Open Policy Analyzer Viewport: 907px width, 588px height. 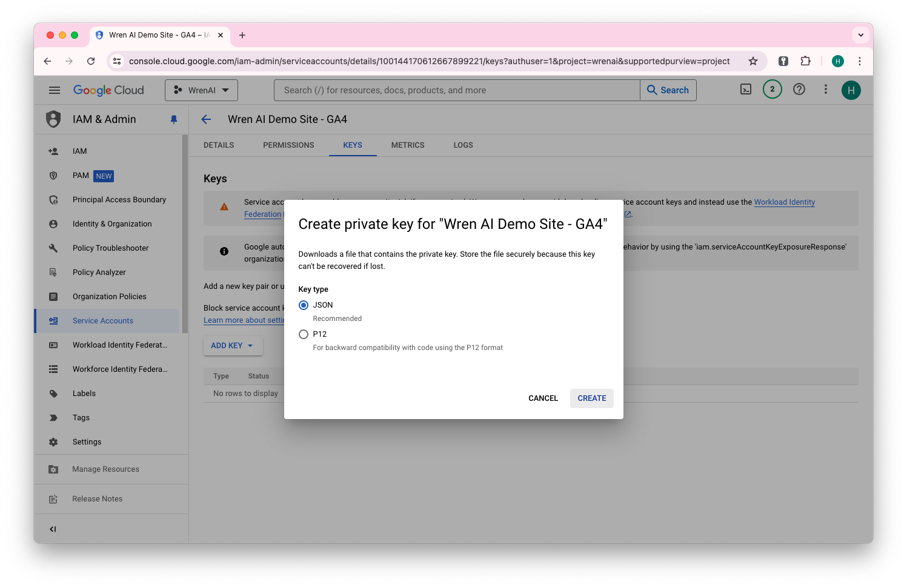pyautogui.click(x=108, y=273)
